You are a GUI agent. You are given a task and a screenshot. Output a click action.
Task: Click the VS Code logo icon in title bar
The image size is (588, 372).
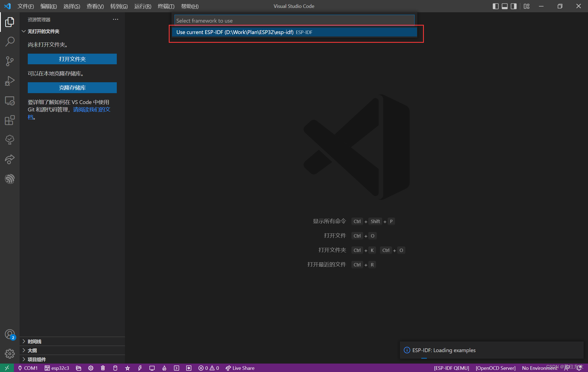pos(7,6)
